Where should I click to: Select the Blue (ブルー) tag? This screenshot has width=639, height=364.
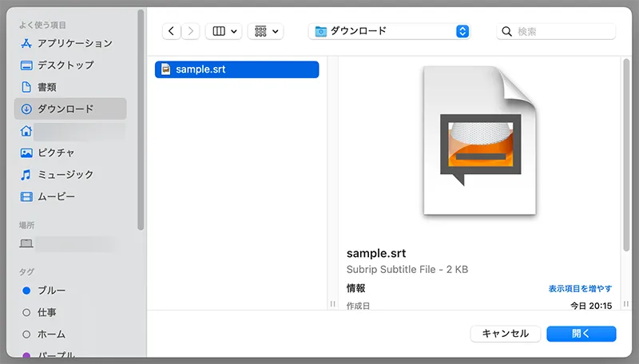pos(70,291)
